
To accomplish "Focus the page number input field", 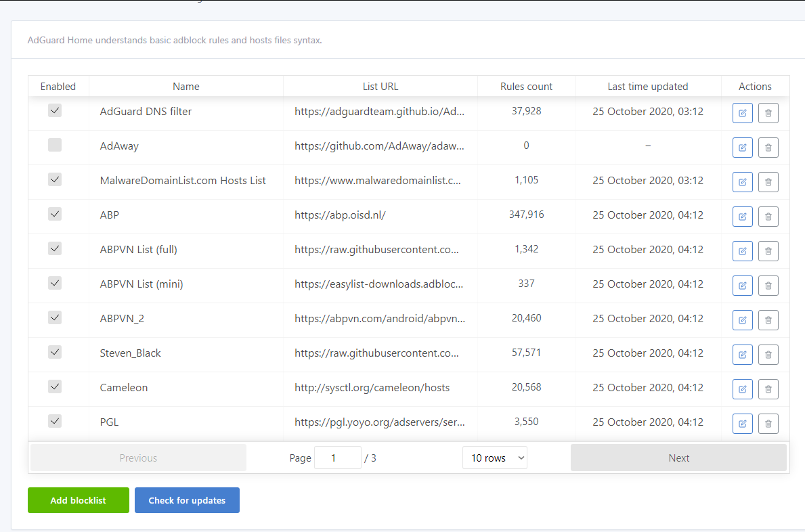I will click(338, 458).
